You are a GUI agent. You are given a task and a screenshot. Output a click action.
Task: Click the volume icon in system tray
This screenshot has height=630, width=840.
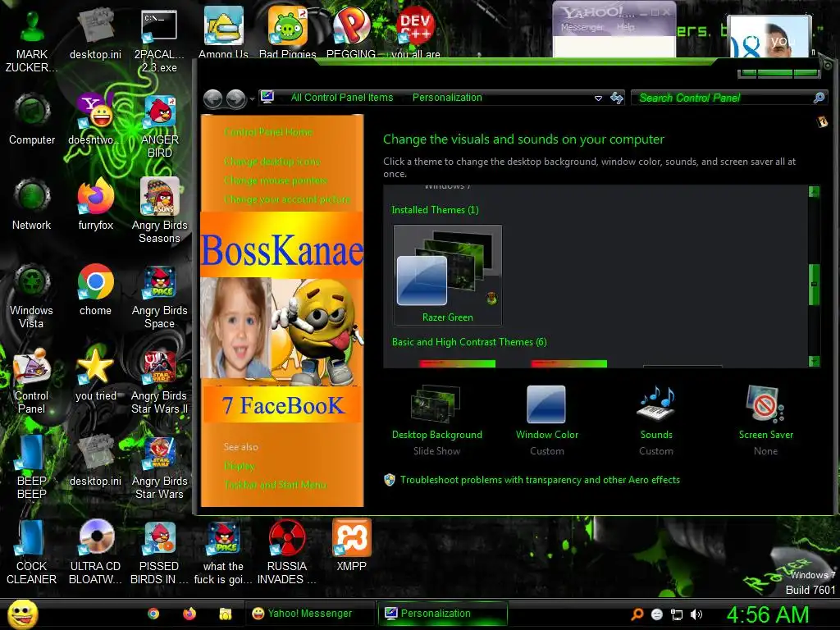696,614
